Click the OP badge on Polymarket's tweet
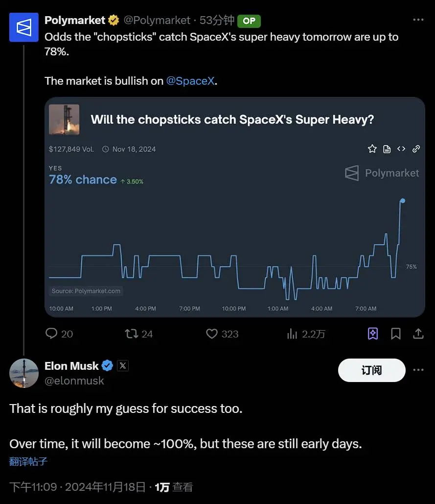435x504 pixels. coord(249,21)
